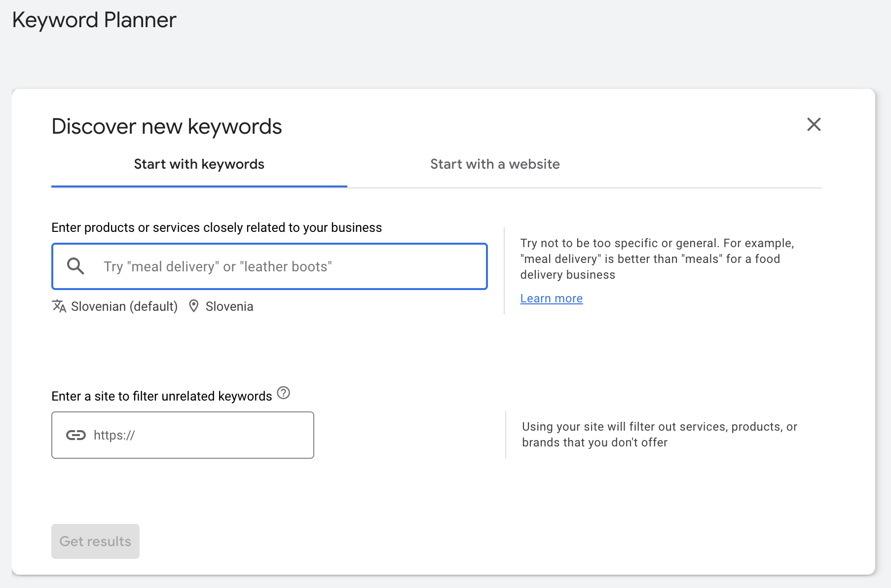Click the Get results button
891x588 pixels.
(x=95, y=541)
